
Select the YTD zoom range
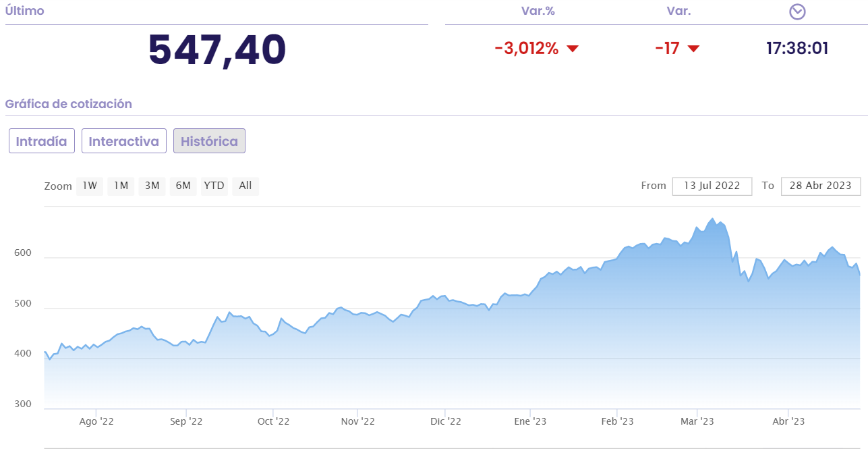[x=214, y=186]
